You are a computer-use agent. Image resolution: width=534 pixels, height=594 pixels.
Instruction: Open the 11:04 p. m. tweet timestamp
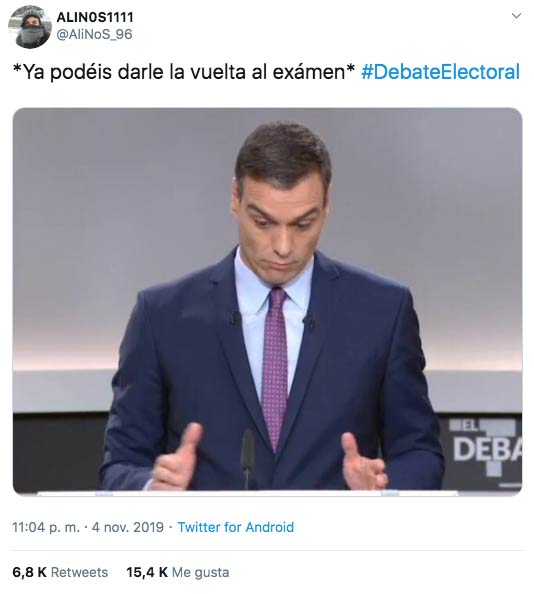point(46,527)
